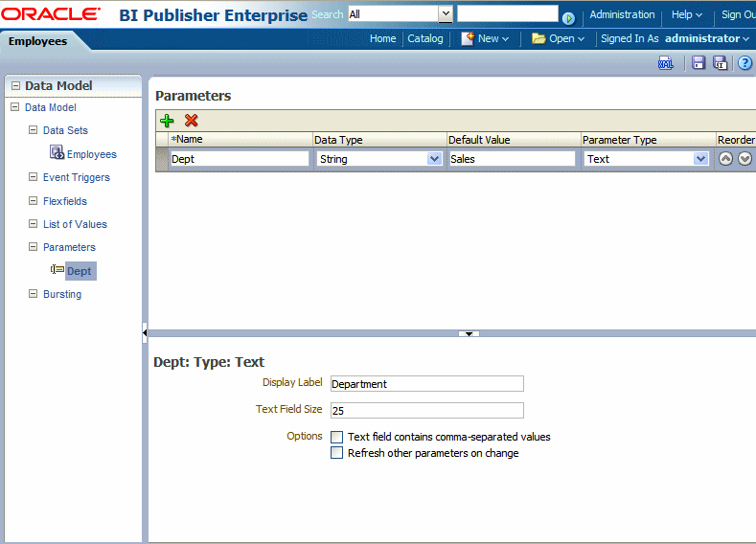Image resolution: width=756 pixels, height=544 pixels.
Task: Click the Sign Out link
Action: pos(738,15)
